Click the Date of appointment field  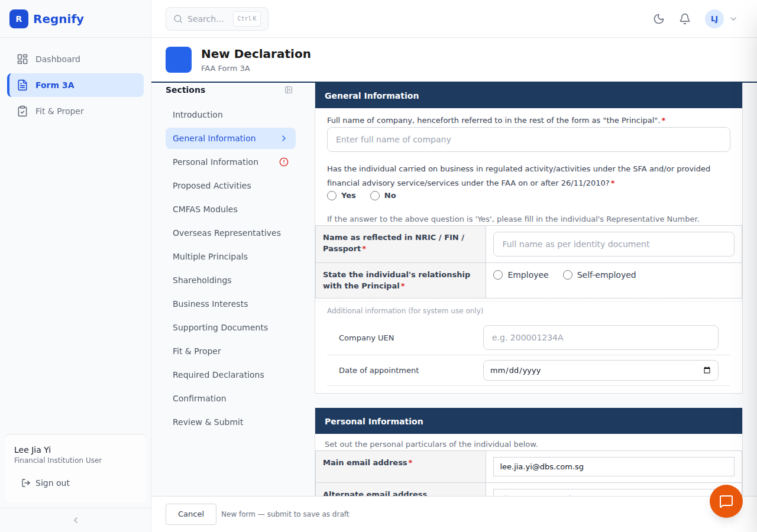pos(601,371)
